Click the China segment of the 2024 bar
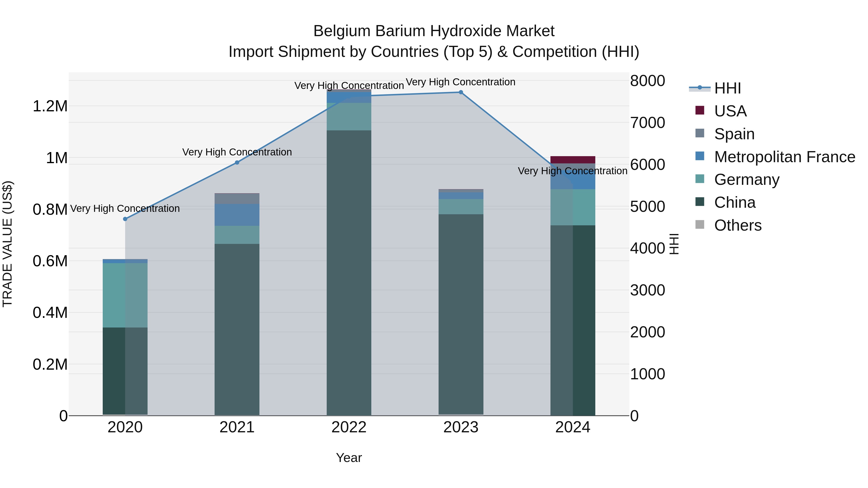Screen dimensions: 868x488 click(573, 320)
